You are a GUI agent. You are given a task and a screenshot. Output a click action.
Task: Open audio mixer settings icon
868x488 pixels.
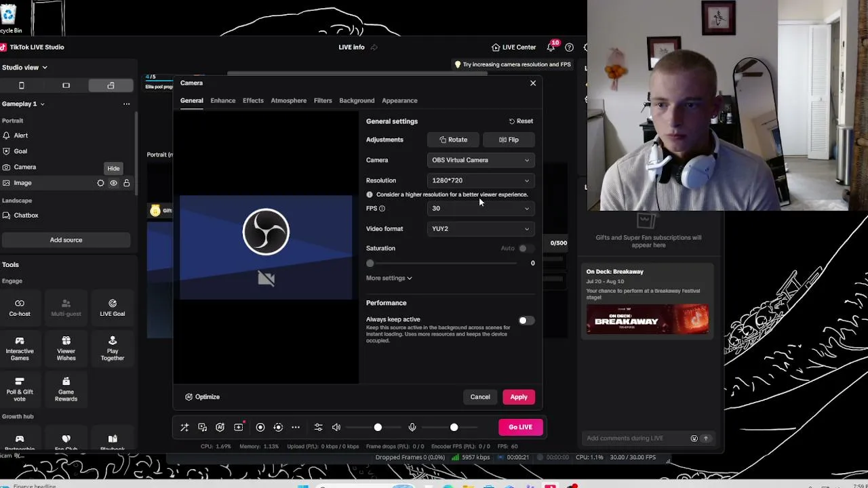tap(318, 428)
